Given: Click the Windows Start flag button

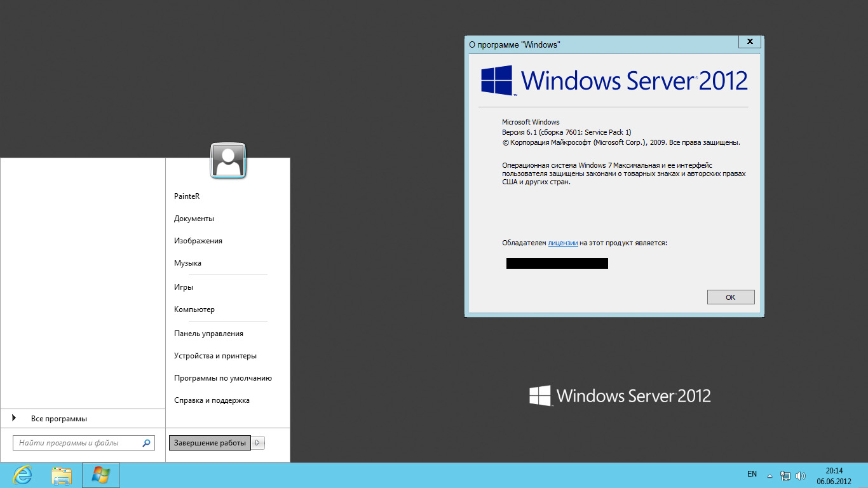Looking at the screenshot, I should 101,475.
